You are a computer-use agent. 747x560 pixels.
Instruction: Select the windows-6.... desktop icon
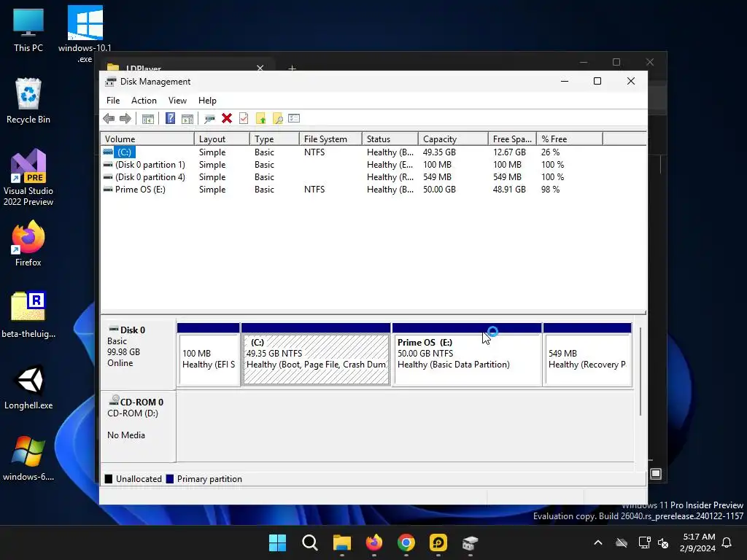point(28,458)
